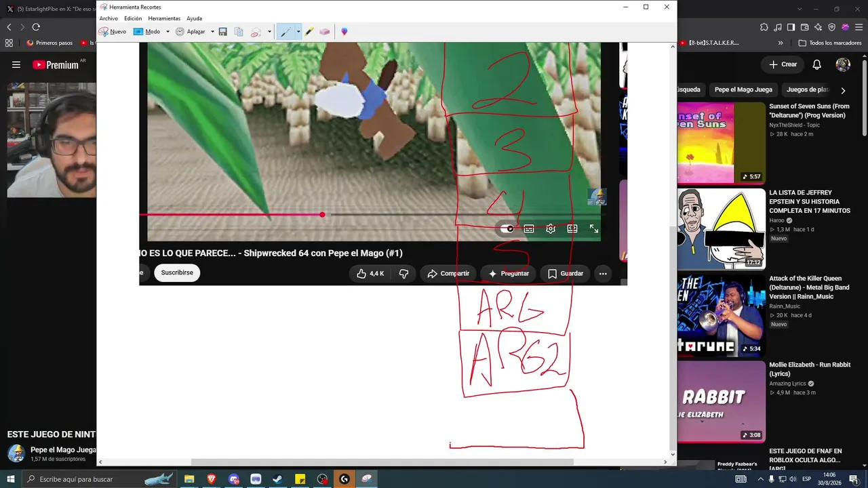Open the browser wallet icon
This screenshot has height=488, width=868.
(805, 27)
